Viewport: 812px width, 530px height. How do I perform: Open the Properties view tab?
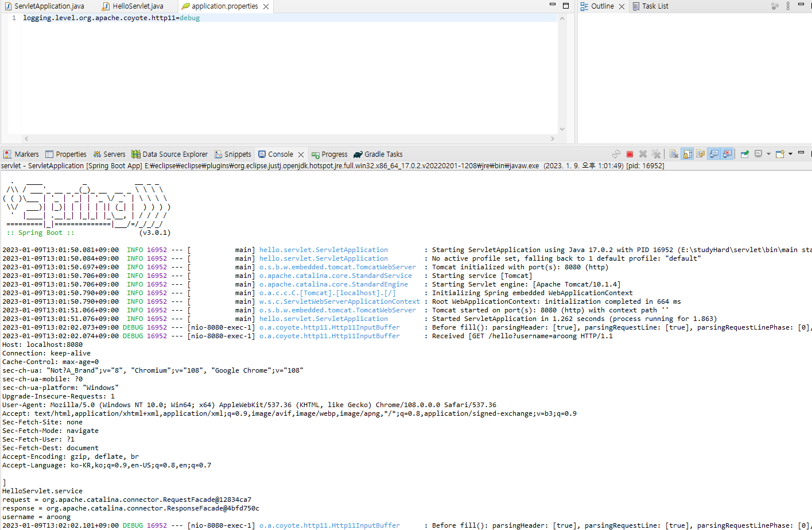point(66,154)
